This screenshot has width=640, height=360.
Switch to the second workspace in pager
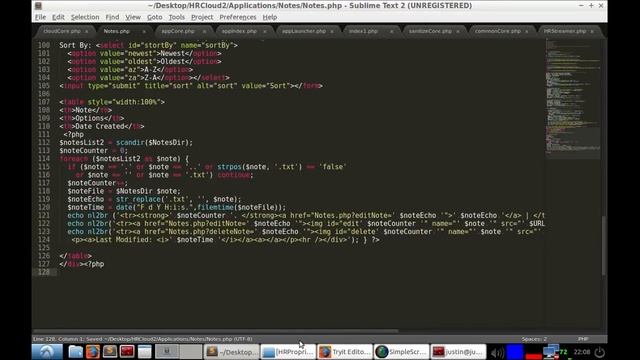pos(190,351)
